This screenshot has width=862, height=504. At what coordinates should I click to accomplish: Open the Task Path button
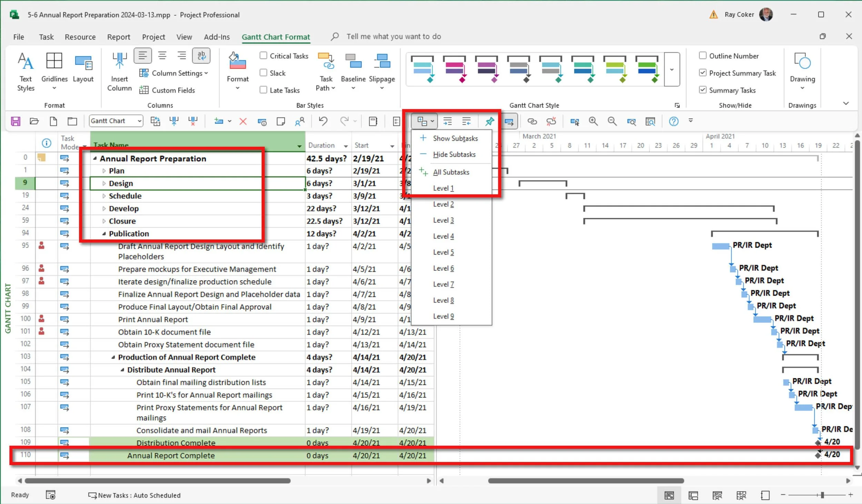(x=325, y=72)
